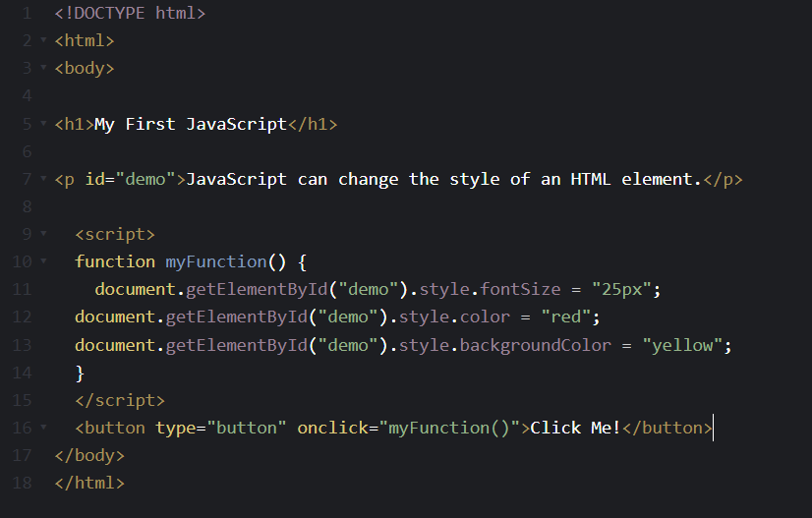Viewport: 812px width, 518px height.
Task: Fold the h1 element on line 5
Action: [x=42, y=125]
